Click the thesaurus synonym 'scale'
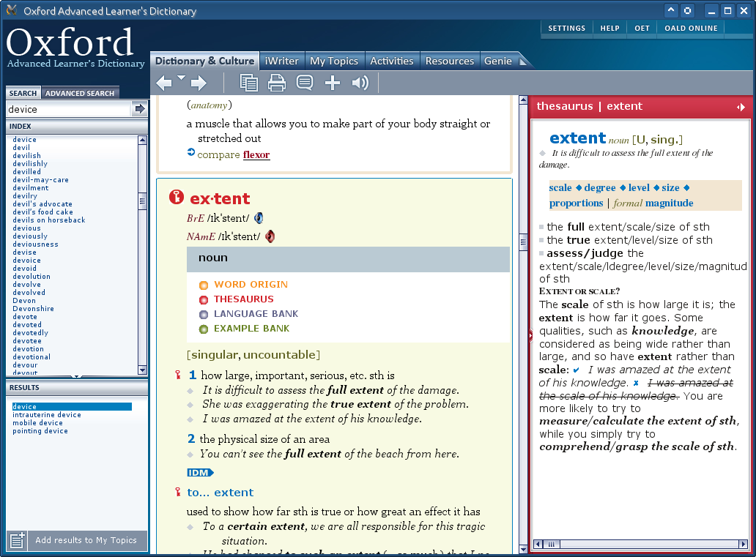Image resolution: width=756 pixels, height=557 pixels. (560, 187)
